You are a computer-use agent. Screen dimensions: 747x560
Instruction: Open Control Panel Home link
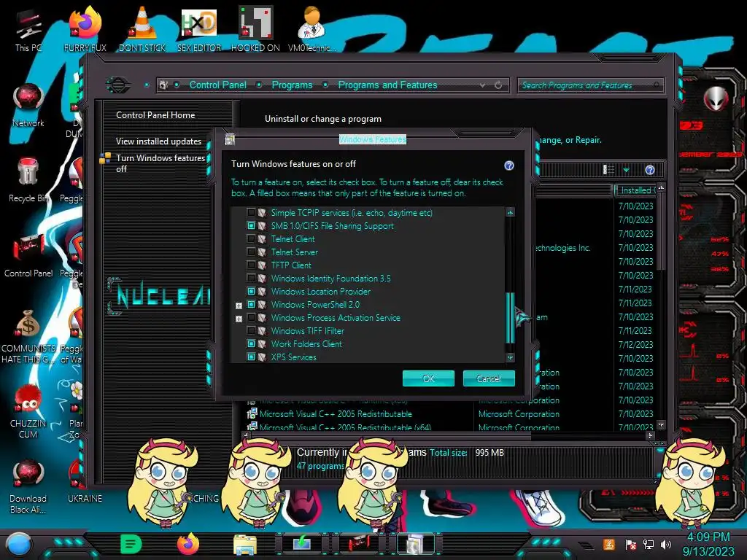pos(155,114)
